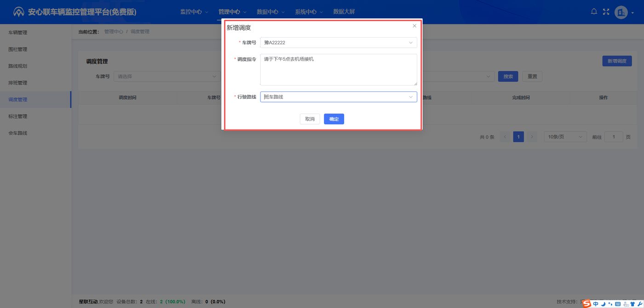Click the 操作 column header
This screenshot has width=644, height=308.
603,98
